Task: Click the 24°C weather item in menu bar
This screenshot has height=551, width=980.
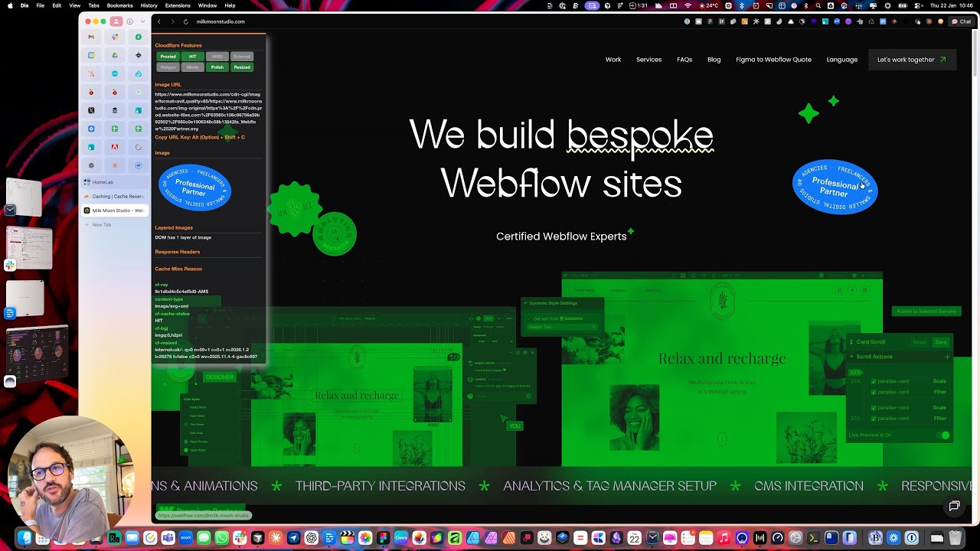Action: pos(708,5)
